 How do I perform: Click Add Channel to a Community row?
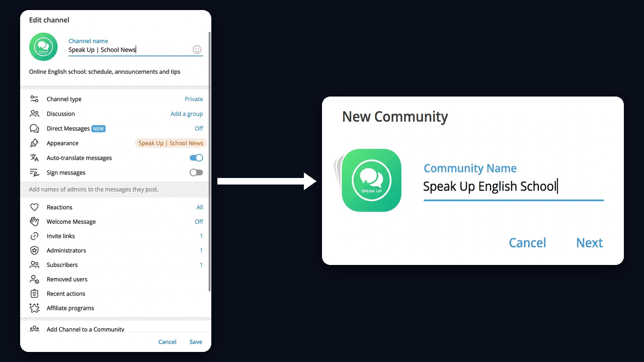coord(116,327)
